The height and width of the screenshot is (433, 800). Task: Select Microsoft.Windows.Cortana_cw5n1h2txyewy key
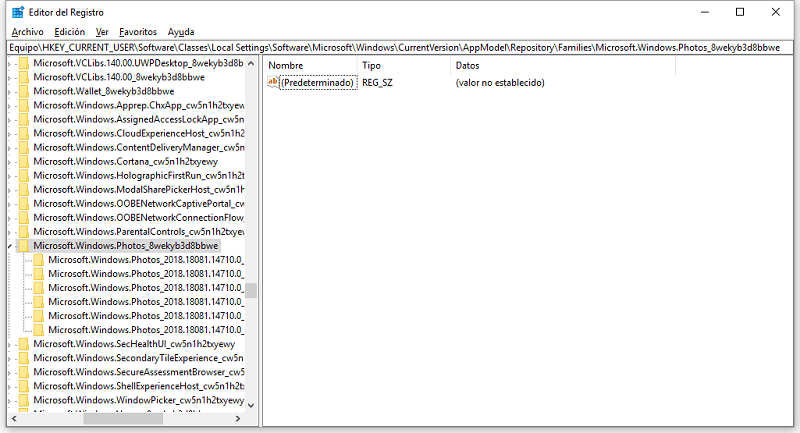[x=126, y=161]
